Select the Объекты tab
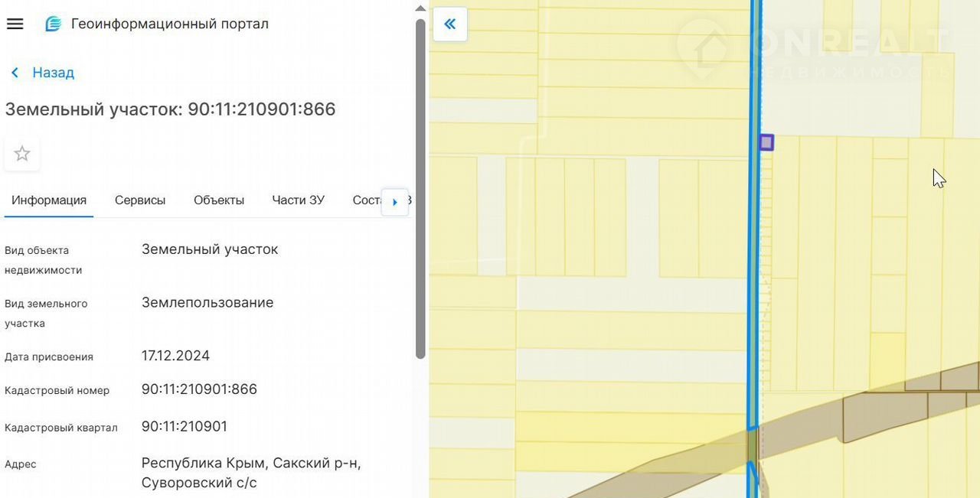Viewport: 980px width, 498px height. pos(219,200)
